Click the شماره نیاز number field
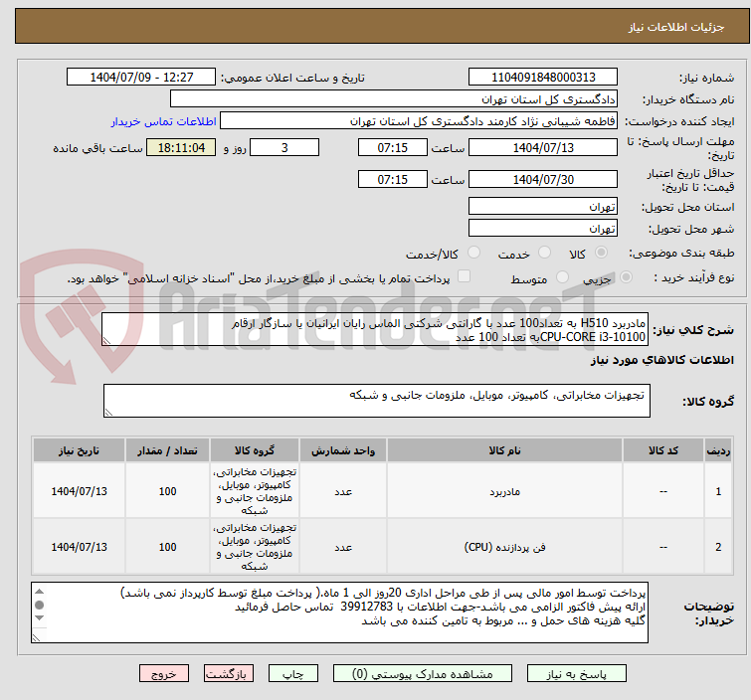Viewport: 751px width, 700px height. tap(543, 78)
